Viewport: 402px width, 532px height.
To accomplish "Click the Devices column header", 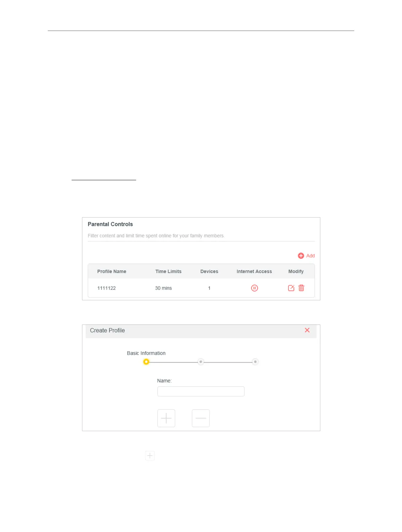I will pyautogui.click(x=209, y=271).
